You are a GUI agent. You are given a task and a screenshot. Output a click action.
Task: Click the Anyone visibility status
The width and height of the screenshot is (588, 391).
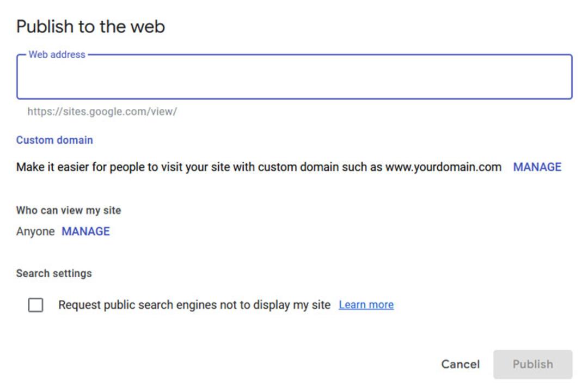[x=35, y=231]
